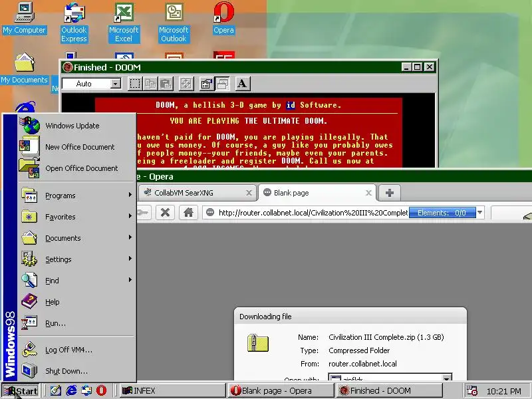Image resolution: width=532 pixels, height=399 pixels.
Task: Click wand key icon in Opera toolbar
Action: [x=143, y=213]
